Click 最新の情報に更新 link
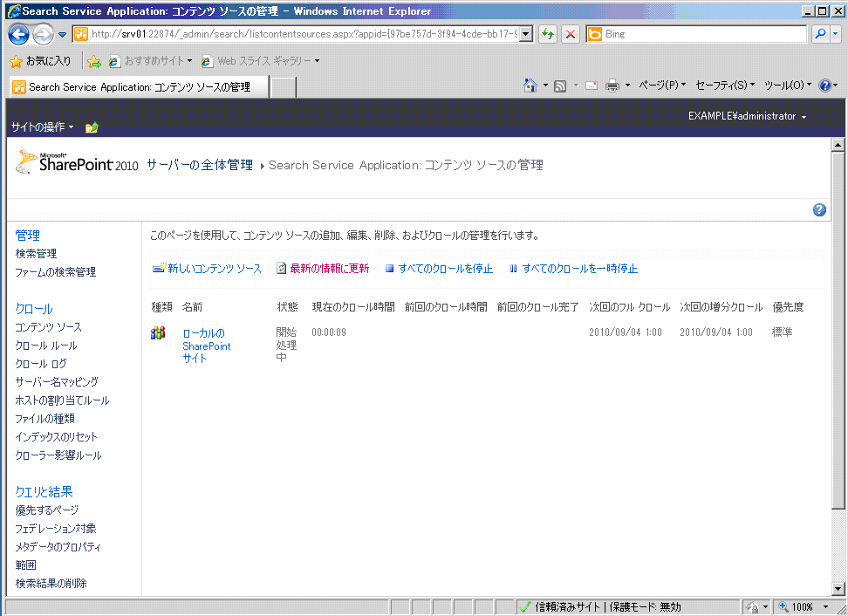This screenshot has width=848, height=616. [330, 268]
